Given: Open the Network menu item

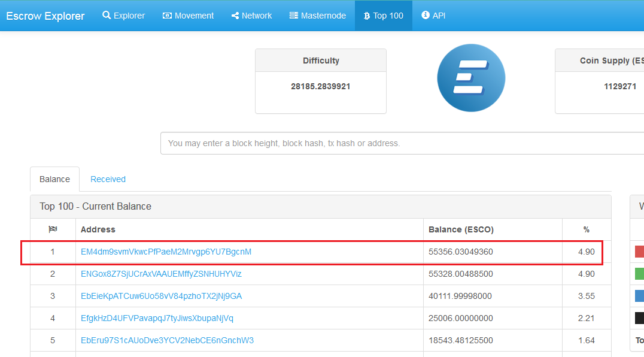Looking at the screenshot, I should [x=251, y=16].
